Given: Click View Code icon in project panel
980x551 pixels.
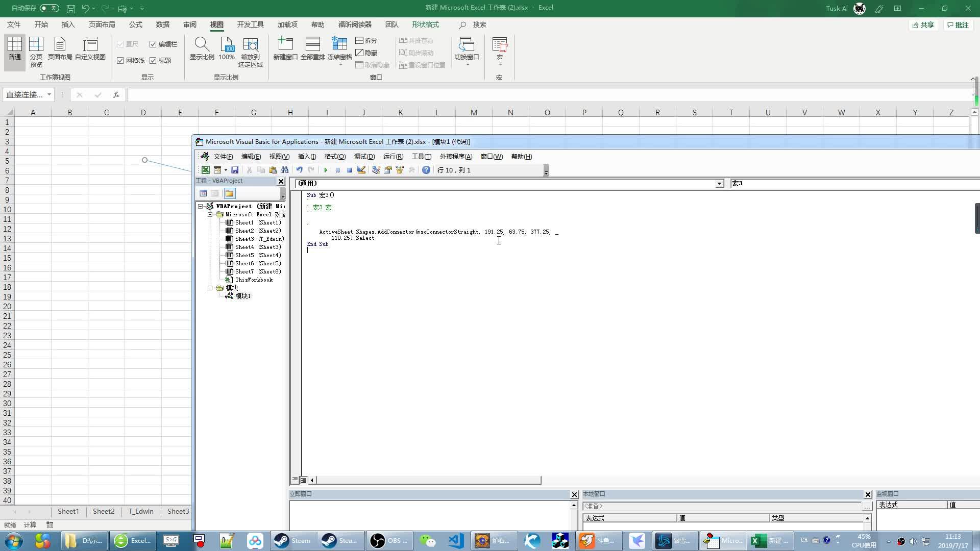Looking at the screenshot, I should coord(203,193).
